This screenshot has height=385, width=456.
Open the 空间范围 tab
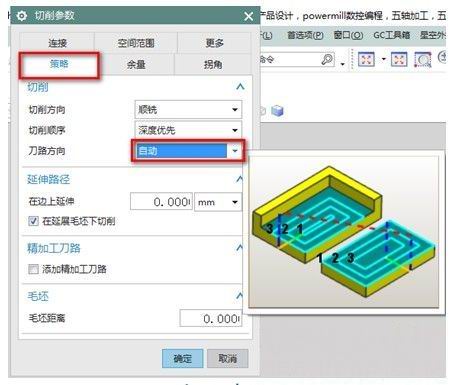click(136, 43)
